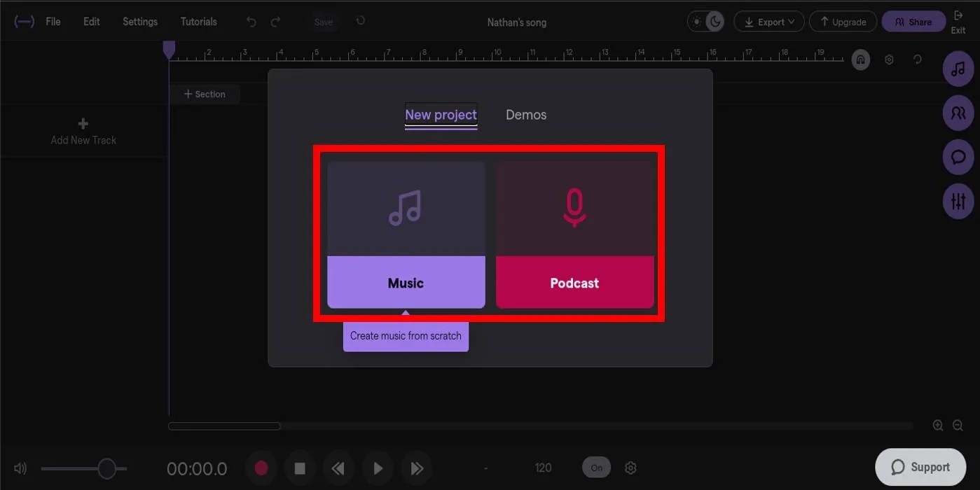Image resolution: width=980 pixels, height=490 pixels.
Task: Open timeline settings gear
Action: pos(889,59)
